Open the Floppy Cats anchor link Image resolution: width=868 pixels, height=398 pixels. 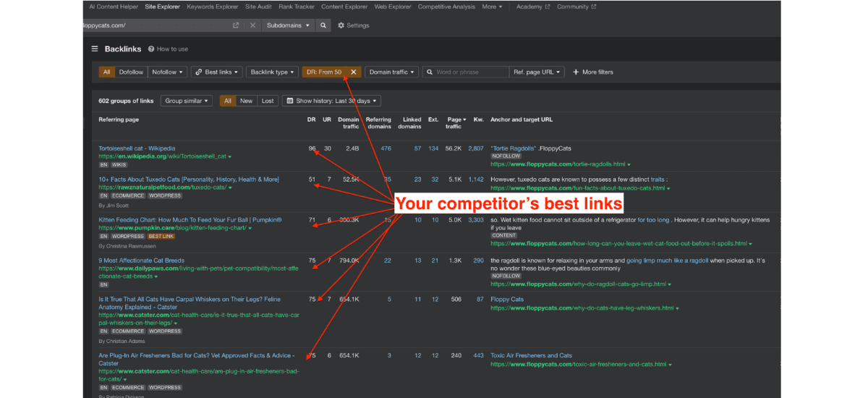[x=507, y=299]
